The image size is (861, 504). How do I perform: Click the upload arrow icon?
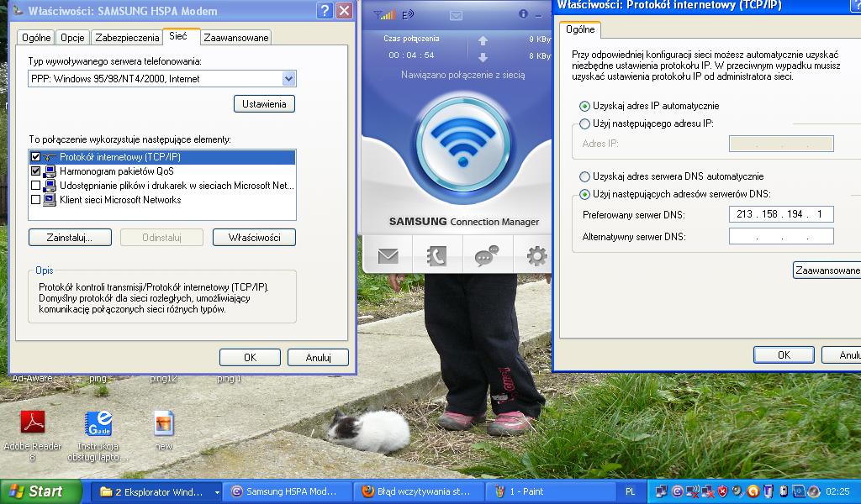tap(483, 40)
